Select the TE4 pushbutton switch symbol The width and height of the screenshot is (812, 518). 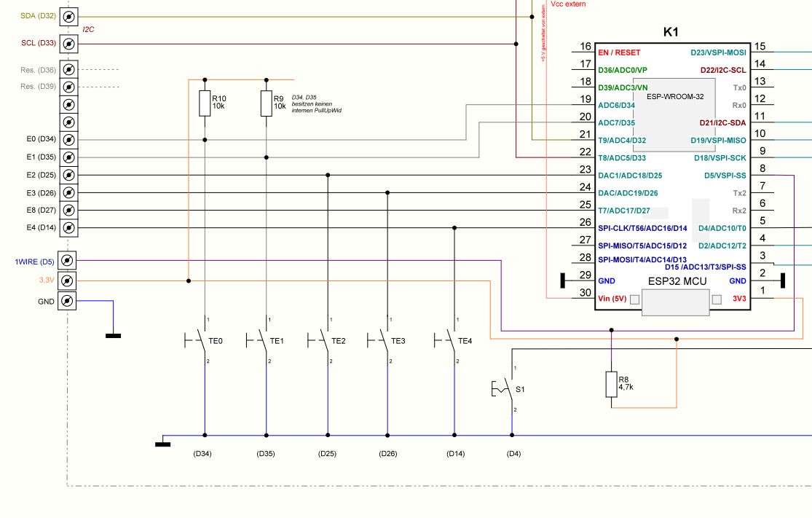[x=450, y=340]
